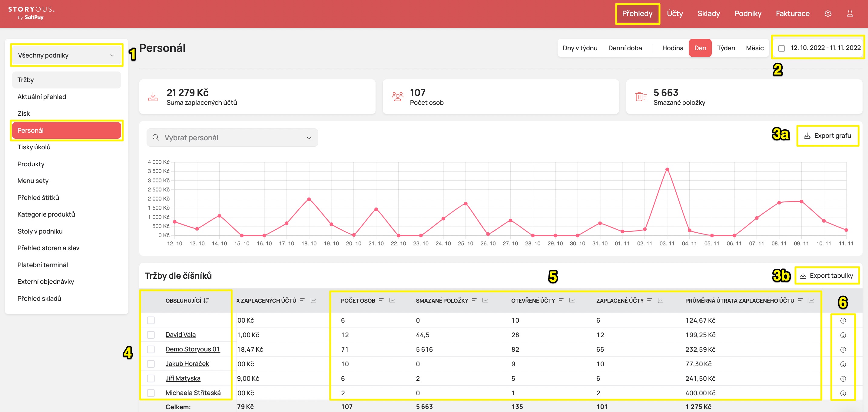The width and height of the screenshot is (868, 412).
Task: Tick the checkbox for Demo Storyous 01
Action: pos(151,349)
